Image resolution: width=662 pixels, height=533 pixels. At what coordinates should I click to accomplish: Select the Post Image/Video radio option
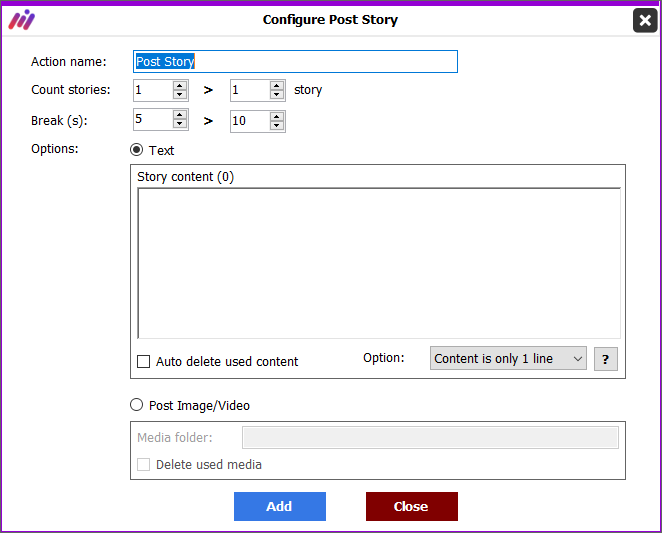136,405
